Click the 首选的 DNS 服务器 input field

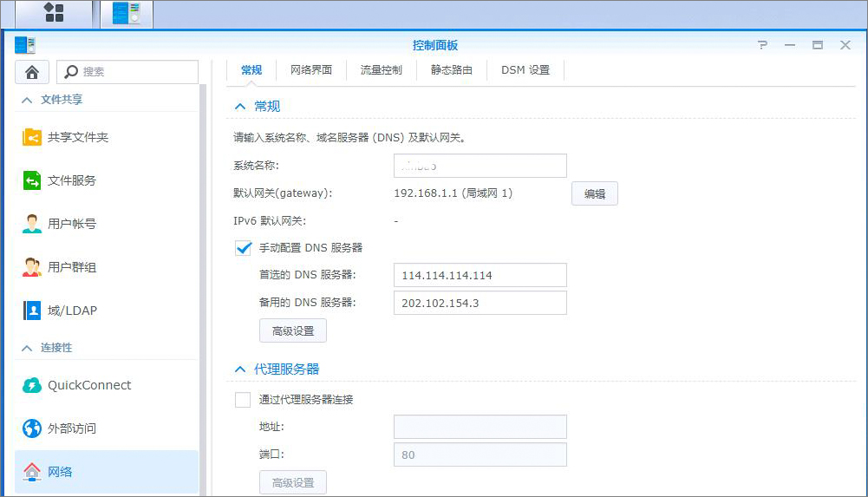480,276
